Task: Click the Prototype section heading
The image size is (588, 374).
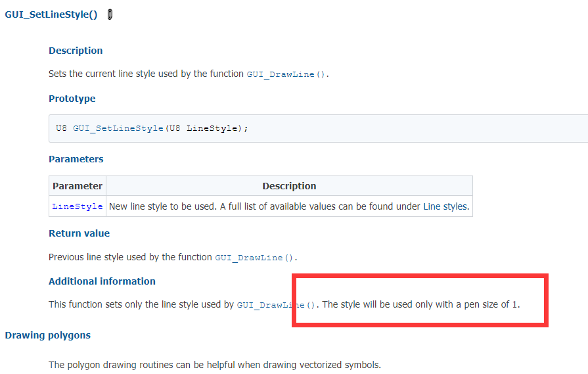Action: tap(72, 99)
